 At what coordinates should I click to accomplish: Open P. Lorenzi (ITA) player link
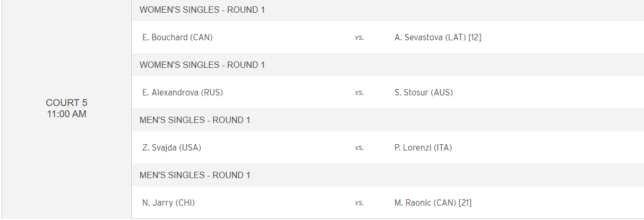click(423, 147)
